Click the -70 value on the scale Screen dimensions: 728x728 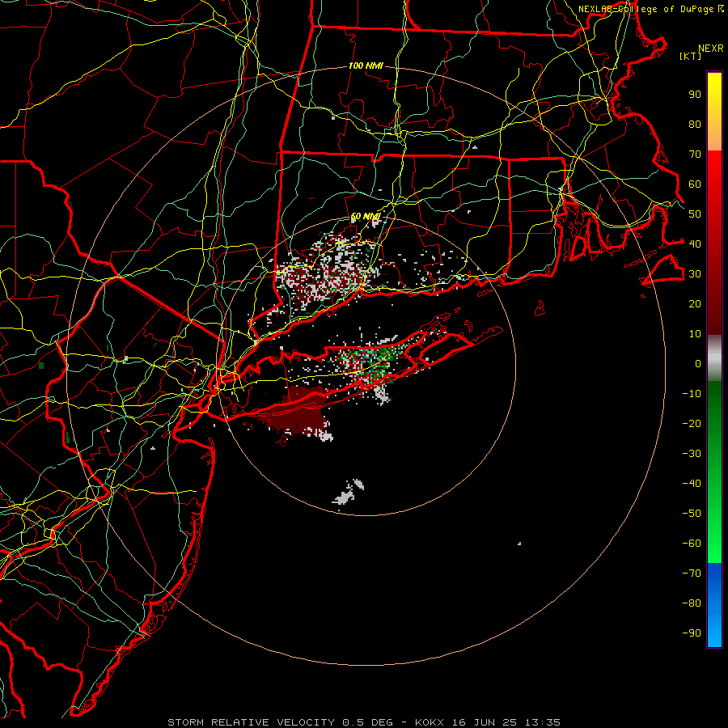(x=692, y=574)
